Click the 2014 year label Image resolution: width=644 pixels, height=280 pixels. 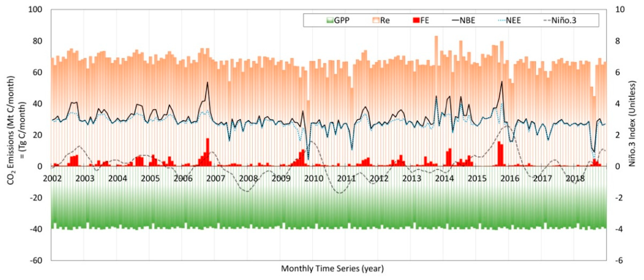pyautogui.click(x=445, y=179)
